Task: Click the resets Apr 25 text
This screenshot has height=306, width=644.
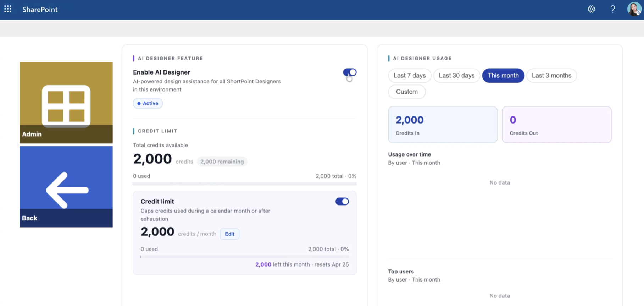Action: click(x=332, y=265)
